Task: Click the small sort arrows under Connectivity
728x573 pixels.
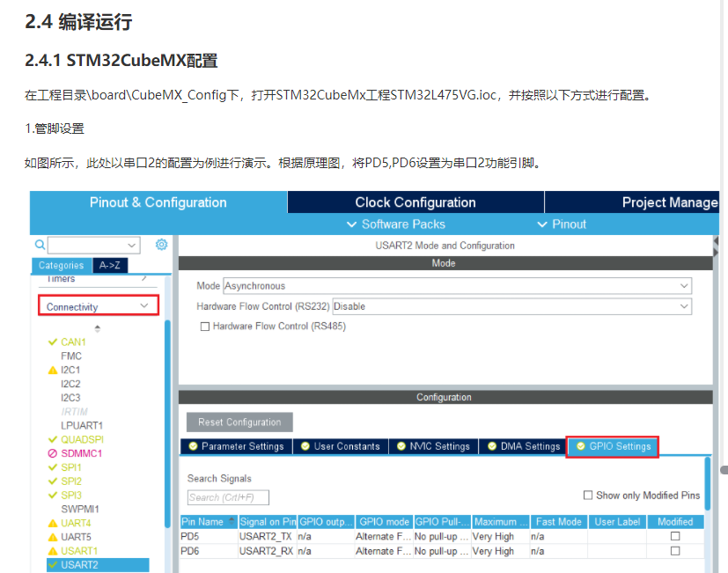Action: tap(97, 328)
